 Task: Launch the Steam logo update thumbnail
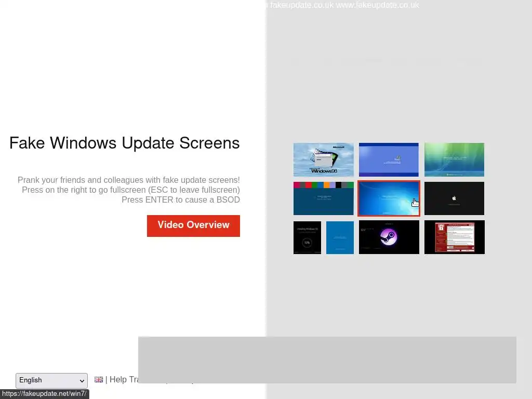[x=389, y=237]
